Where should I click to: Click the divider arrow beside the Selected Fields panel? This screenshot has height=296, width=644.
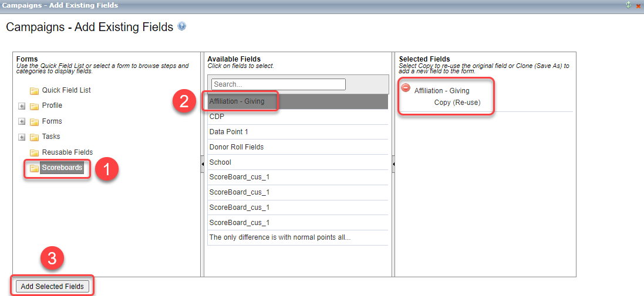393,163
